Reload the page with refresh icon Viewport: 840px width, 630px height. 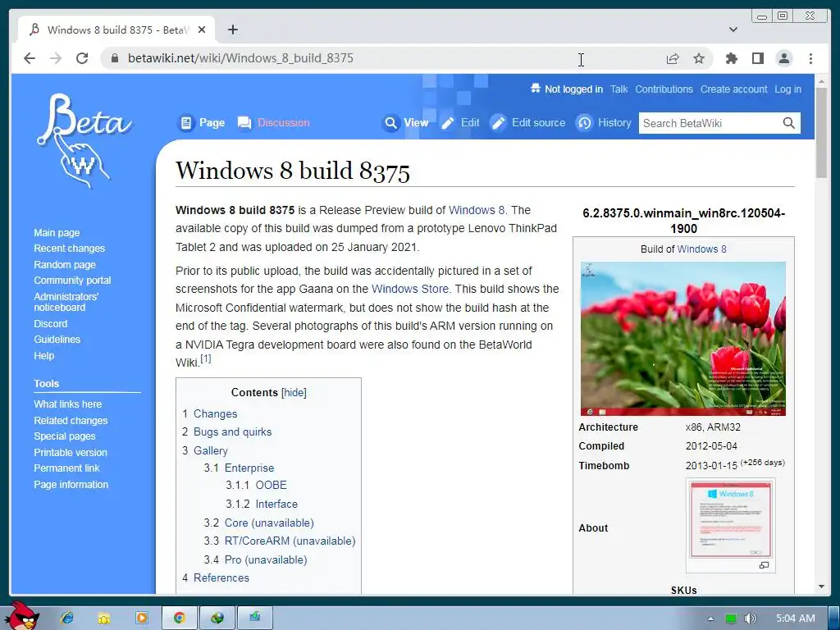click(82, 58)
